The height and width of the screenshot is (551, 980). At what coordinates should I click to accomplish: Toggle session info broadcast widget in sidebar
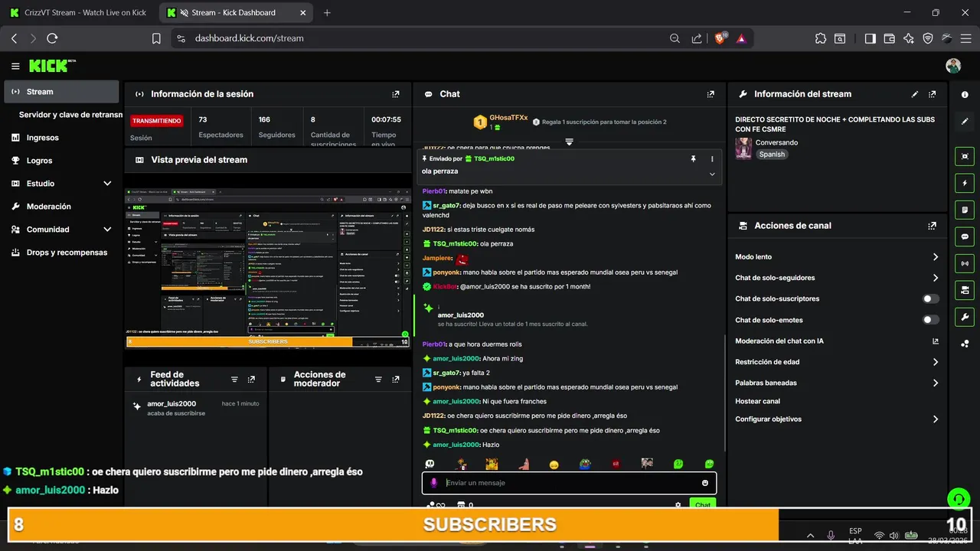click(965, 263)
